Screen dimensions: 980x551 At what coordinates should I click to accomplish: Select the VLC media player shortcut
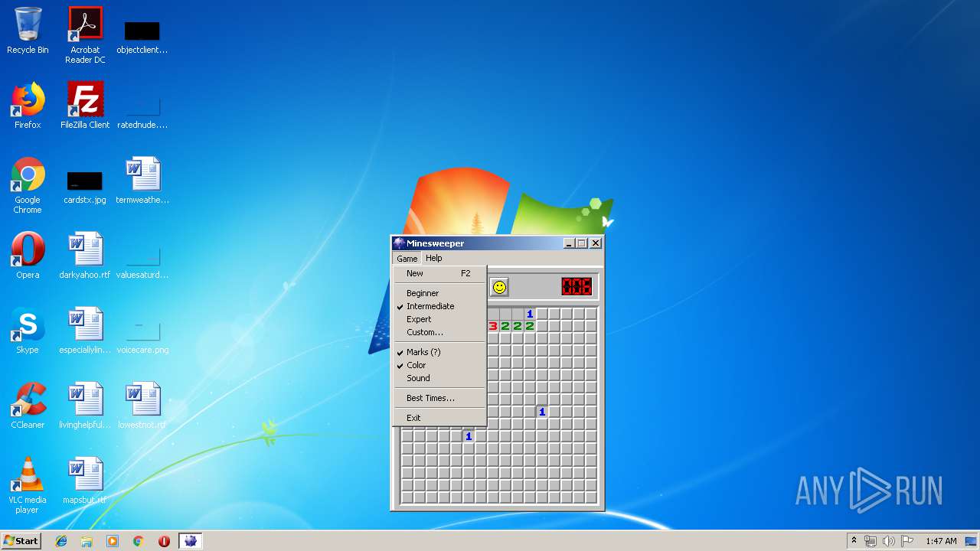coord(28,485)
